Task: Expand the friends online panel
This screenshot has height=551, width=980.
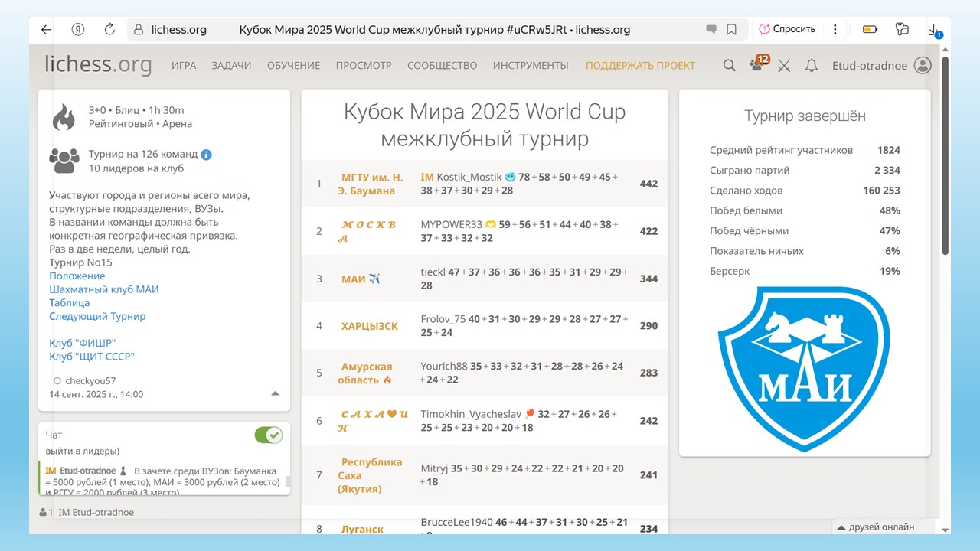Action: coord(881,527)
